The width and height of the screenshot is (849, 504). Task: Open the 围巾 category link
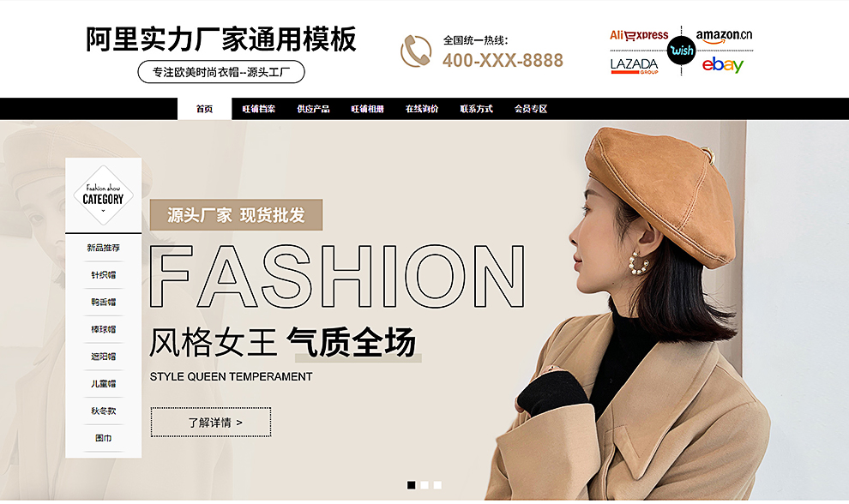[104, 438]
